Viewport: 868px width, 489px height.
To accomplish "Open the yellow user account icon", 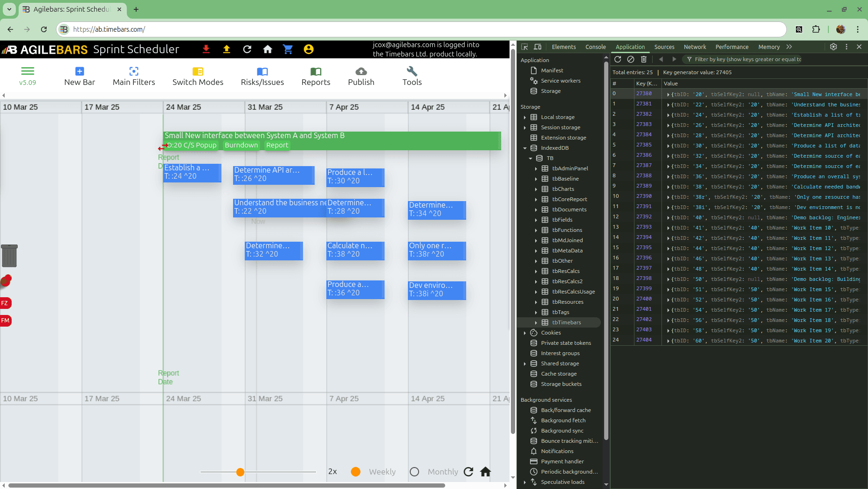I will coord(309,49).
